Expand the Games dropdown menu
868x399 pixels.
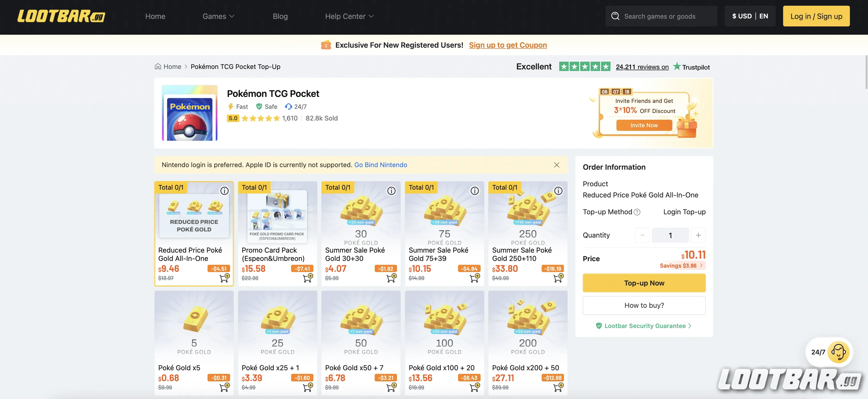(218, 16)
